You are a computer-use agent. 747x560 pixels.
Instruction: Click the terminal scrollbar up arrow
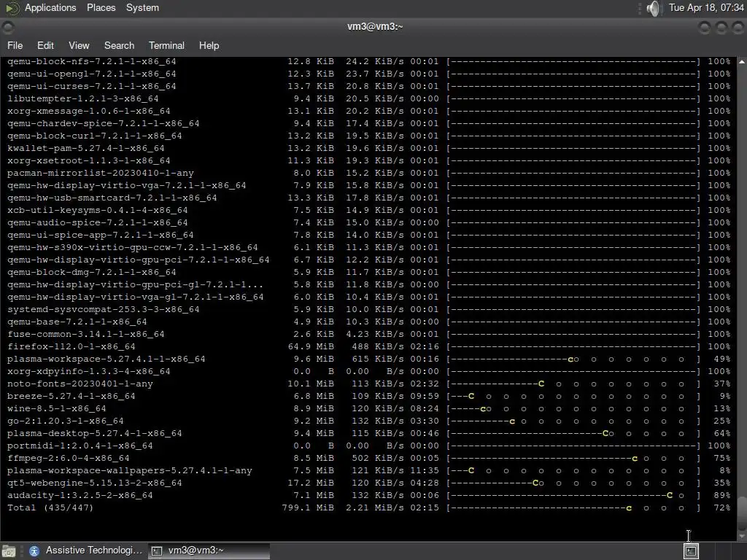pyautogui.click(x=742, y=62)
